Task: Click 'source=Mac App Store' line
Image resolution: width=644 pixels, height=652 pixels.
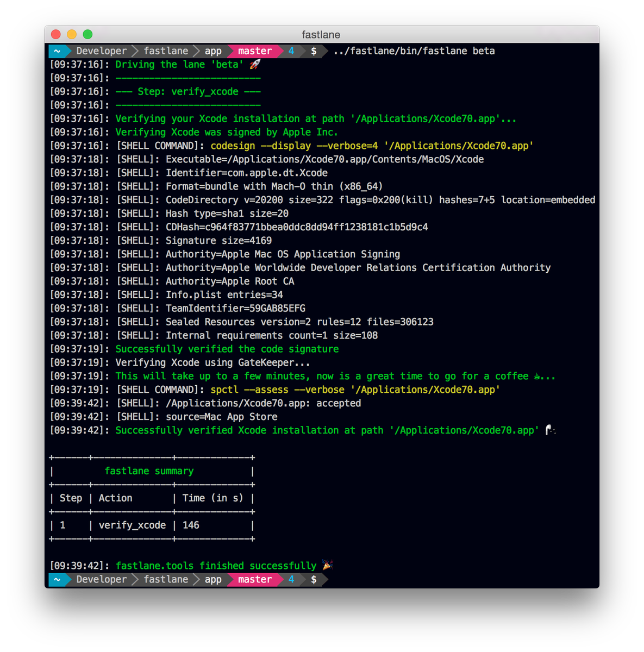Action: point(222,417)
